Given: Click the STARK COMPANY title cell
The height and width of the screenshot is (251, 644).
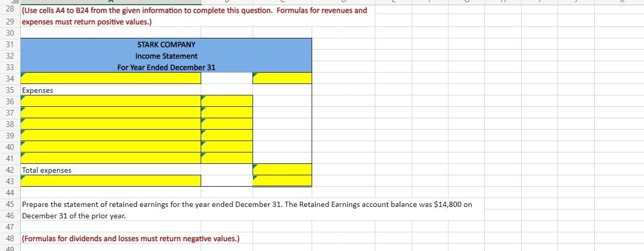Looking at the screenshot, I should [166, 44].
